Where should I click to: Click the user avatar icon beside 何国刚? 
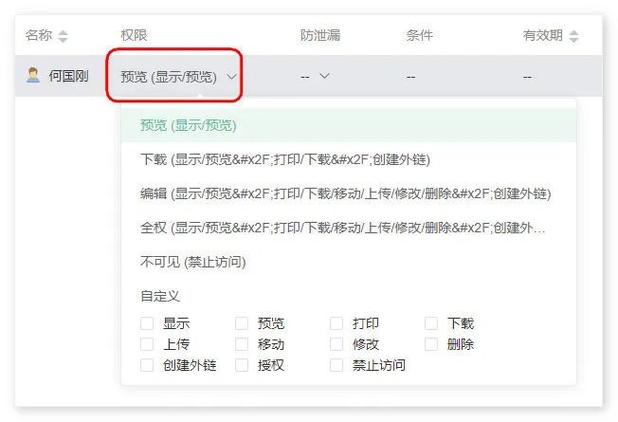click(x=33, y=75)
